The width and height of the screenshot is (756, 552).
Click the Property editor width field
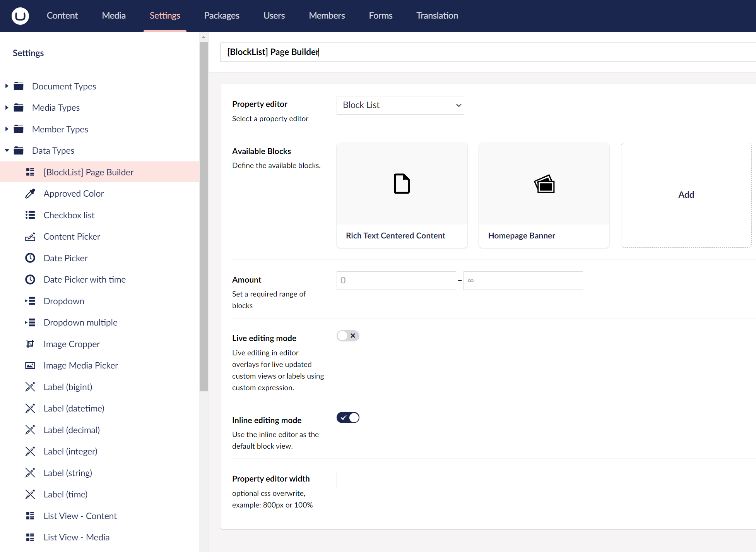(x=546, y=480)
